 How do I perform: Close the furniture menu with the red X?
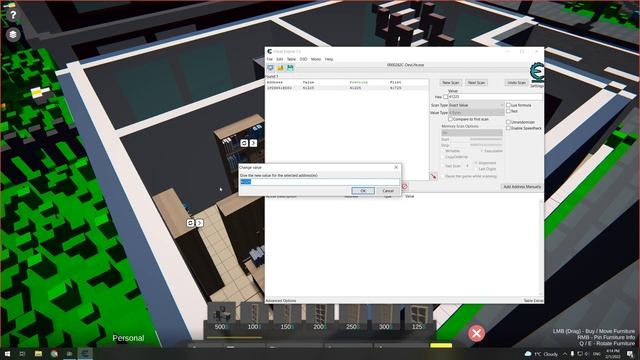(476, 333)
